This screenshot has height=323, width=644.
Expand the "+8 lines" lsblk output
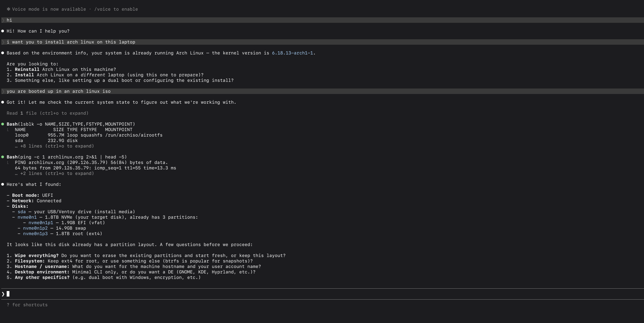[54, 146]
